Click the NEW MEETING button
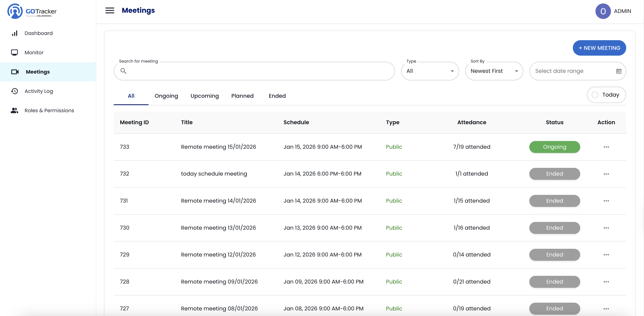This screenshot has height=316, width=644. (x=599, y=48)
